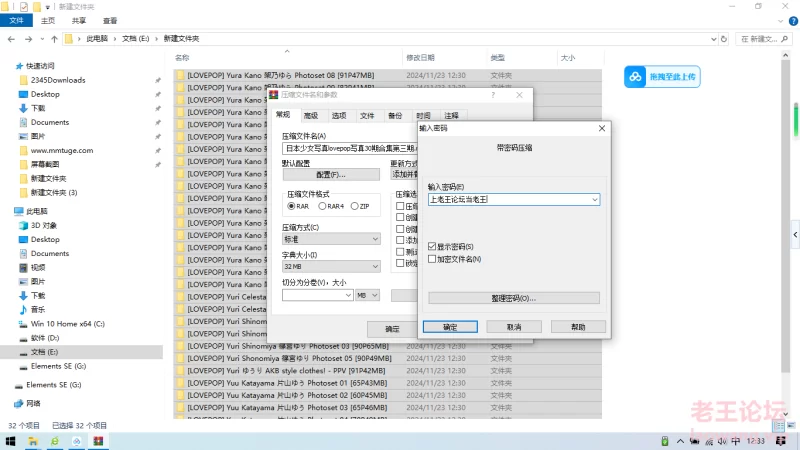
Task: Select Win 10 Home x64 (C:) drive
Action: click(x=67, y=324)
